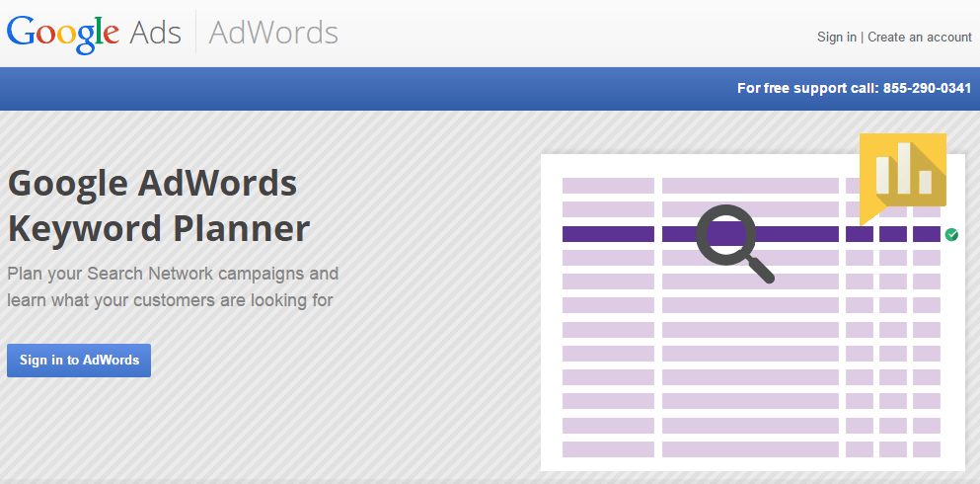Click the Google logo

(x=63, y=33)
